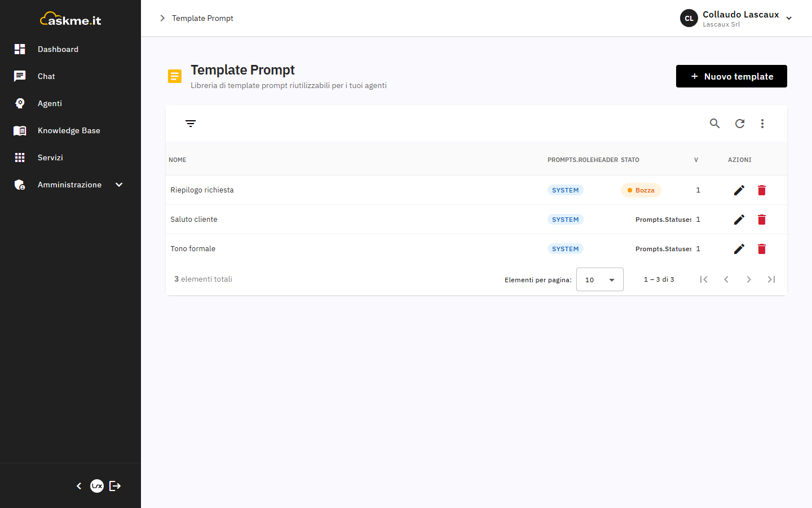Click the yellow Template Prompt page icon

click(x=175, y=76)
